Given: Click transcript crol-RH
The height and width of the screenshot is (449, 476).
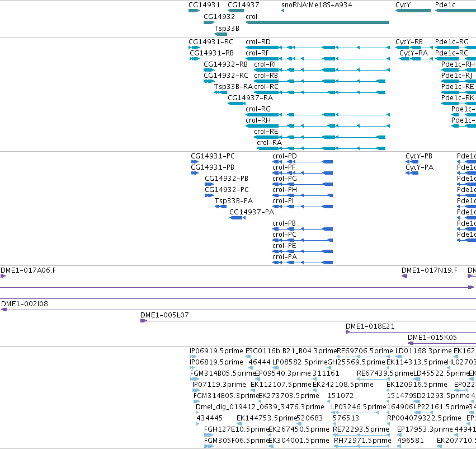Looking at the screenshot, I should click(x=318, y=126).
